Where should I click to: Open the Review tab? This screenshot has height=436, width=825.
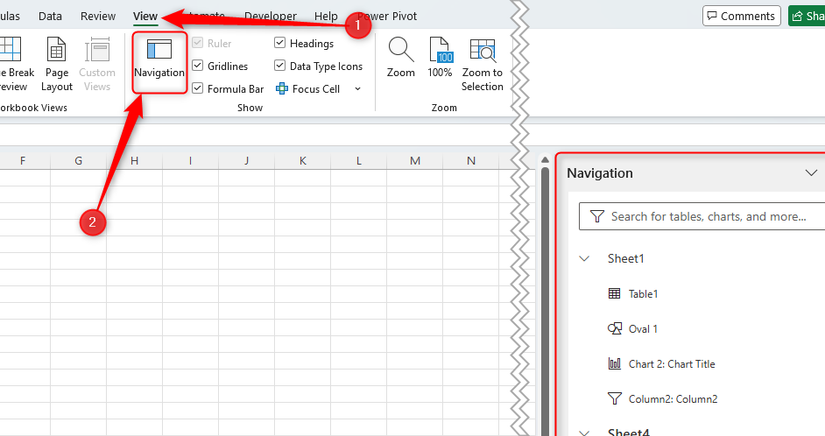point(98,17)
